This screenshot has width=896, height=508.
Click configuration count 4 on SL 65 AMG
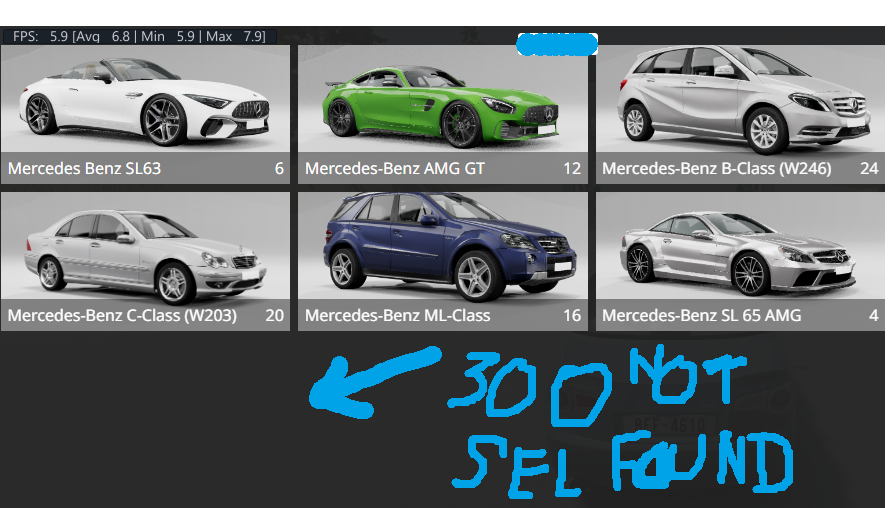tap(874, 315)
